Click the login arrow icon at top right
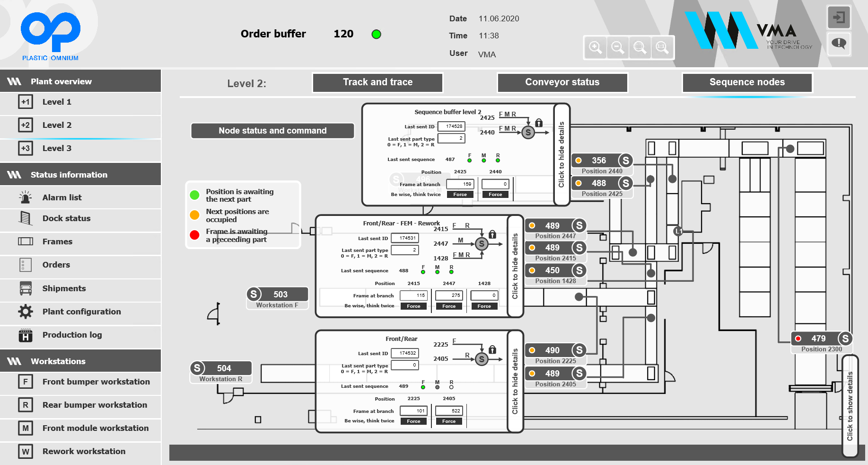 (839, 18)
